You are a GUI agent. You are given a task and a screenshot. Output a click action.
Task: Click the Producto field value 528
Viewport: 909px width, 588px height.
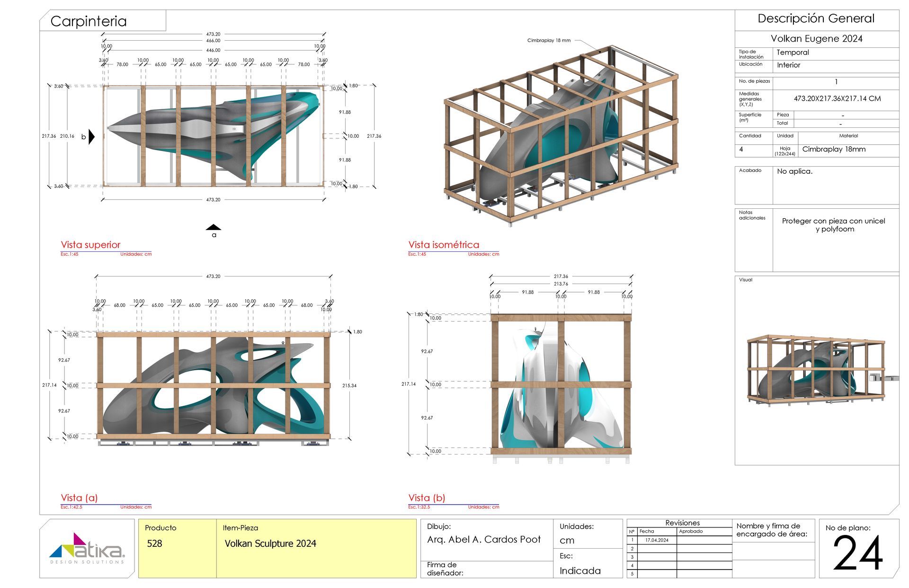tap(154, 543)
